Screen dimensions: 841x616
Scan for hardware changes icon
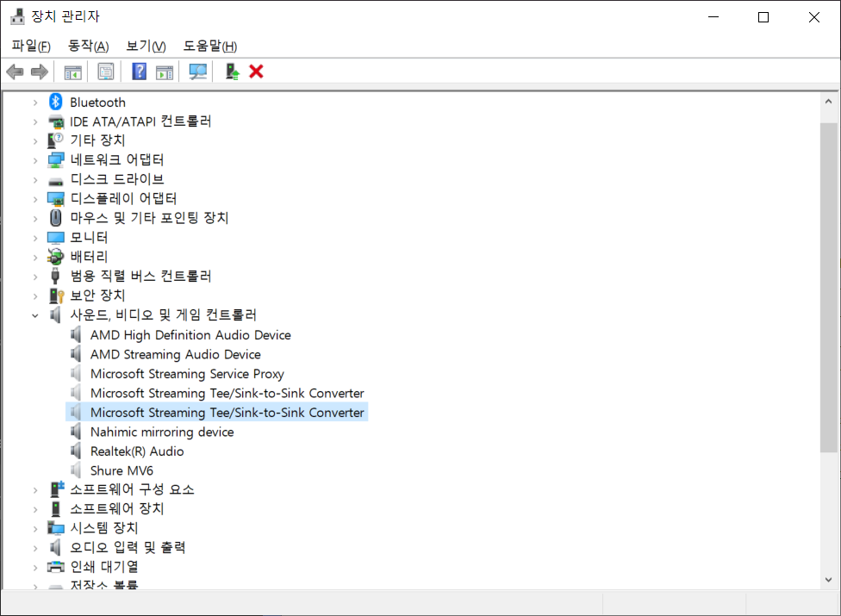(198, 72)
